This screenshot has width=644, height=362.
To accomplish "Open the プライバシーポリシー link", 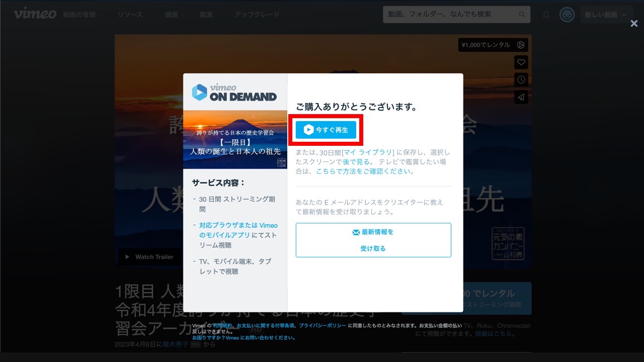I will [x=323, y=326].
